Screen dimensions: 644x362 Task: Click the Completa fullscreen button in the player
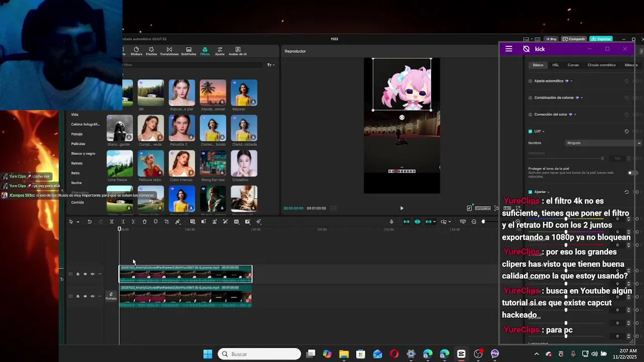[482, 208]
